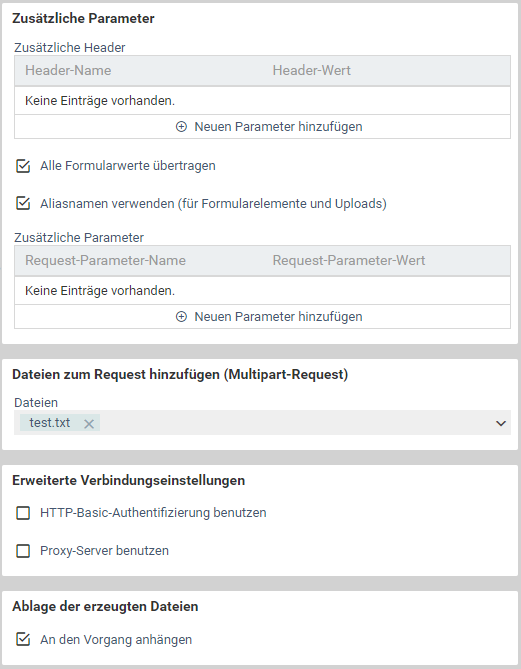The width and height of the screenshot is (521, 669).
Task: Click the Request-Parameter-Name column header
Action: tap(105, 260)
